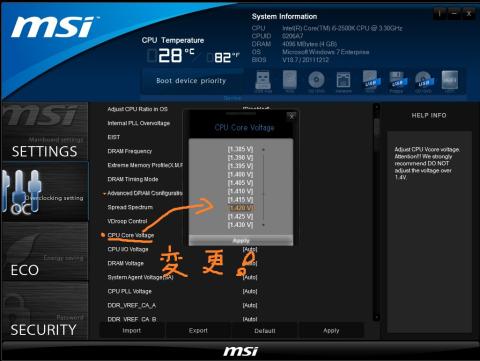
Task: Select Internal PLL Overvoltage row
Action: pos(138,123)
